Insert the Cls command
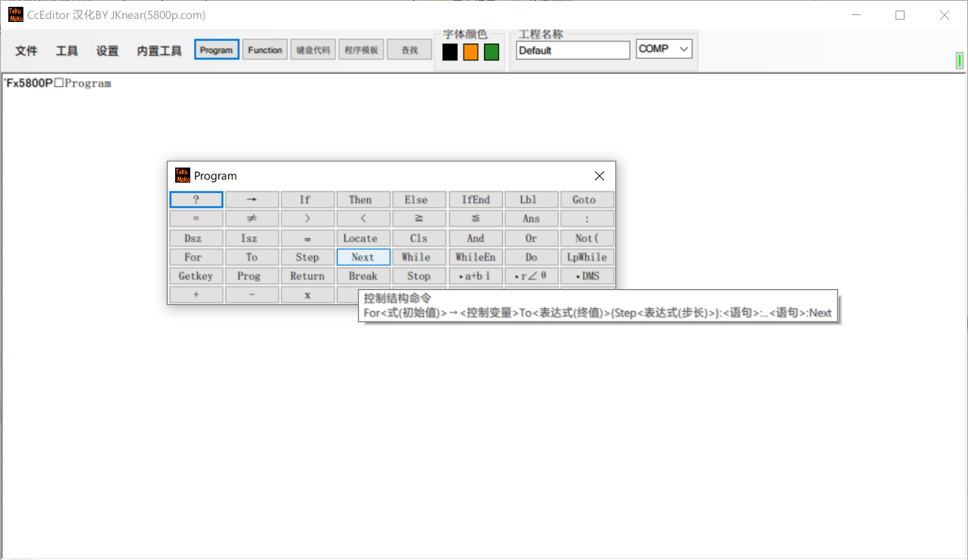Image resolution: width=968 pixels, height=560 pixels. coord(419,238)
